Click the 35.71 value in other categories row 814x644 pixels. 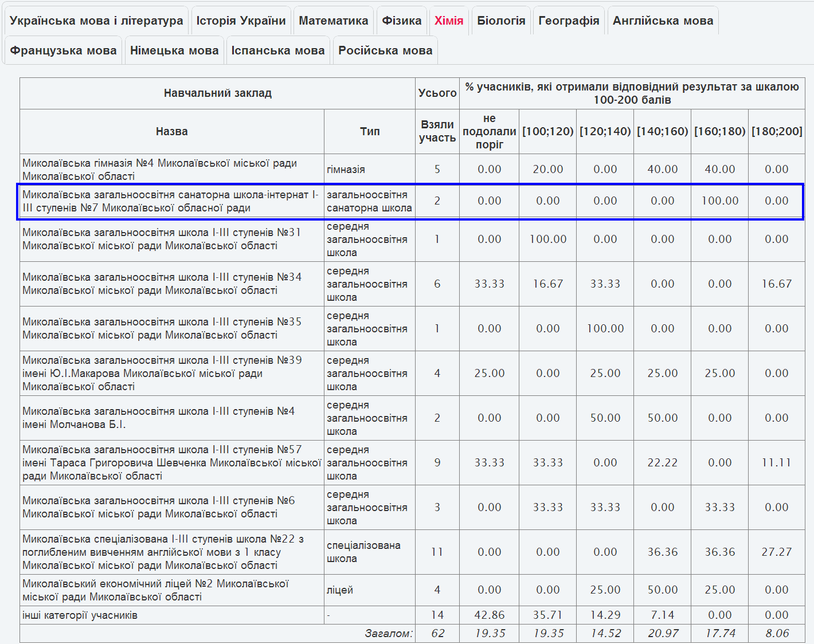click(x=548, y=615)
